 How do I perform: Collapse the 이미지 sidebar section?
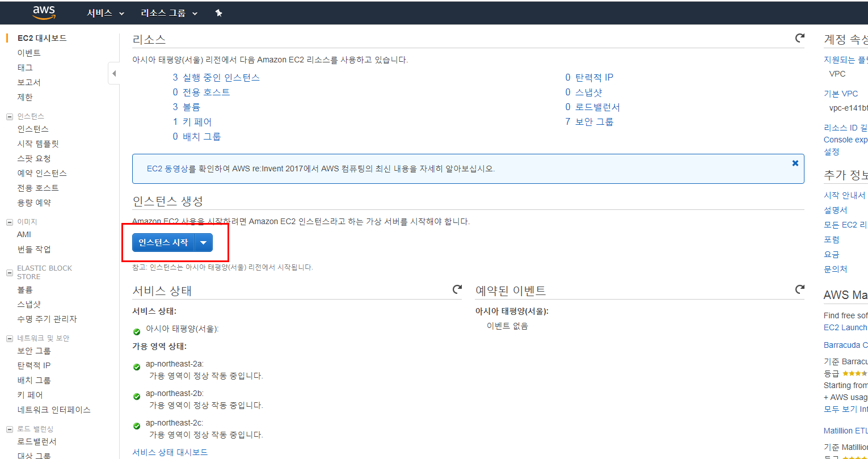pos(10,222)
